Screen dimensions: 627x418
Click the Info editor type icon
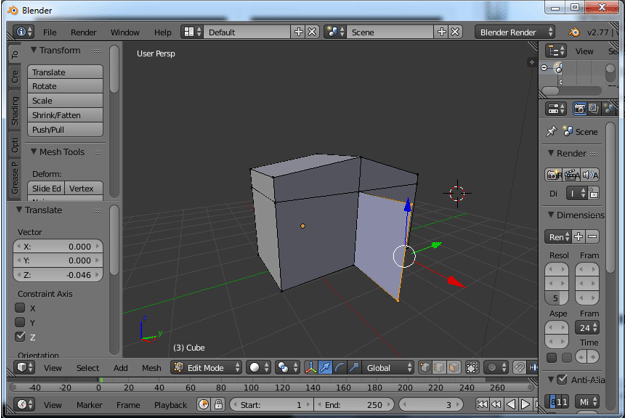coord(24,32)
